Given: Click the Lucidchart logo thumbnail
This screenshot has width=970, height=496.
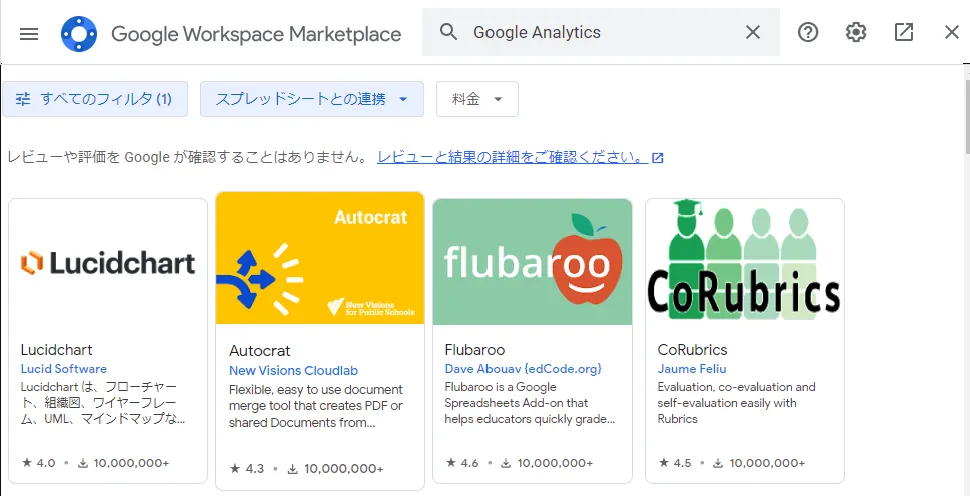Looking at the screenshot, I should 108,262.
